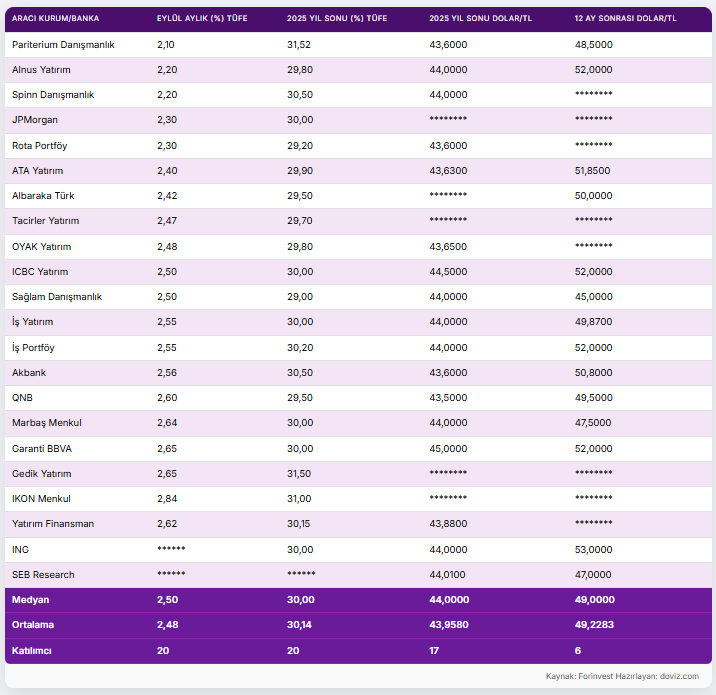Image resolution: width=716 pixels, height=695 pixels.
Task: Click the Katılımcı summary row label
Action: pos(33,650)
